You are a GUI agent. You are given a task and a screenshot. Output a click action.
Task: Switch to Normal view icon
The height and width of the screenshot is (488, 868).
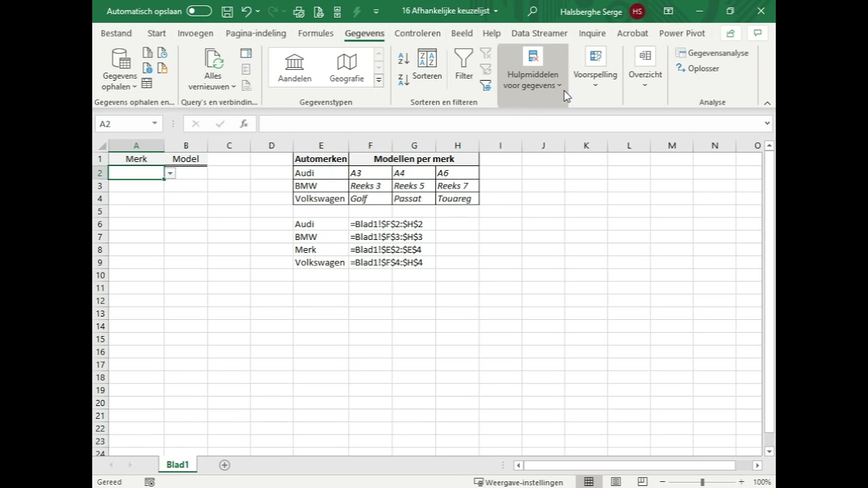(589, 482)
